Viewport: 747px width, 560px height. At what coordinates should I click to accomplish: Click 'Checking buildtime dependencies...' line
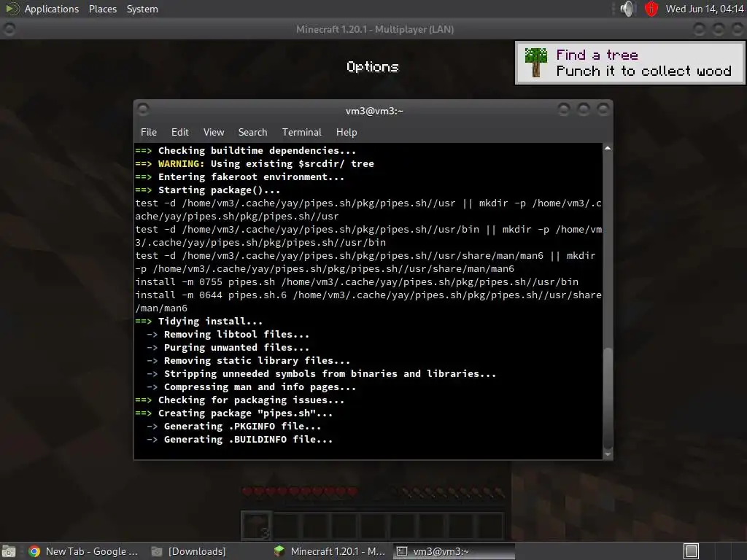tap(258, 150)
